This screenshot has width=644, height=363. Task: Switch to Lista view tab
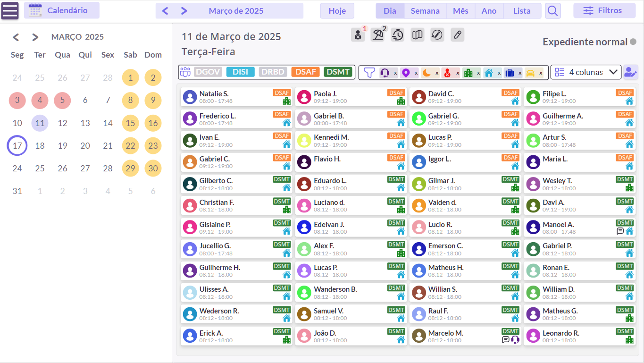tap(522, 11)
